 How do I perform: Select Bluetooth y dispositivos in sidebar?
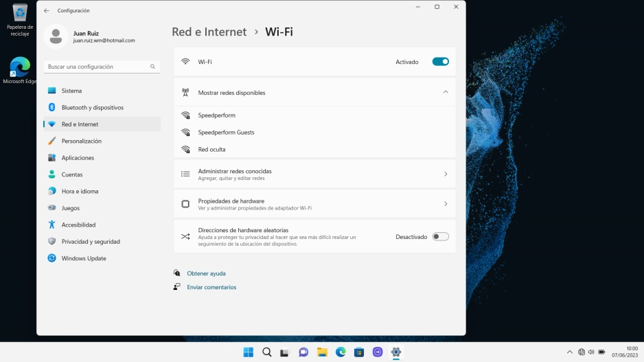pos(102,107)
